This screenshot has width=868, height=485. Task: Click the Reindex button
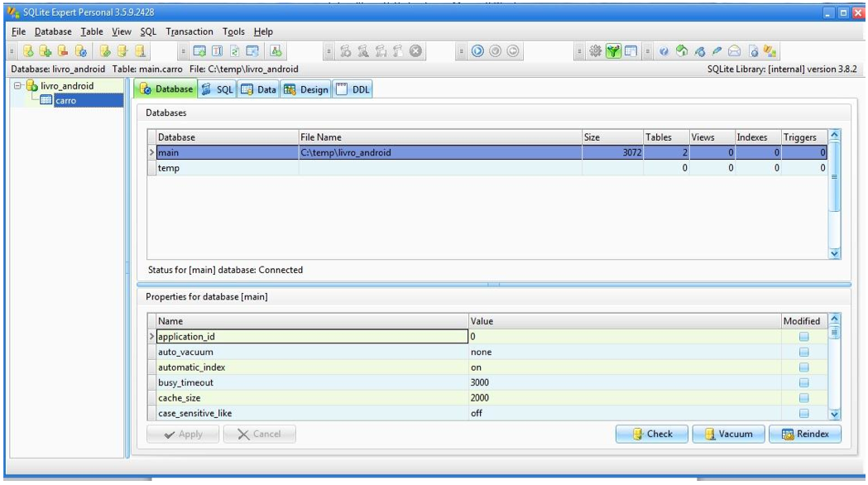[x=805, y=434]
